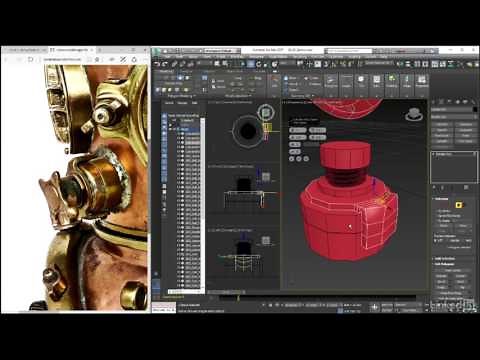This screenshot has width=480, height=360.
Task: Click the Mirror tool icon
Action: coord(401,64)
